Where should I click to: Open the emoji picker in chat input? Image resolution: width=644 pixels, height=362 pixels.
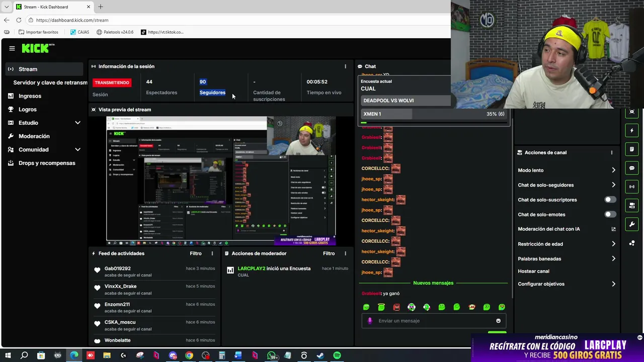click(x=499, y=321)
